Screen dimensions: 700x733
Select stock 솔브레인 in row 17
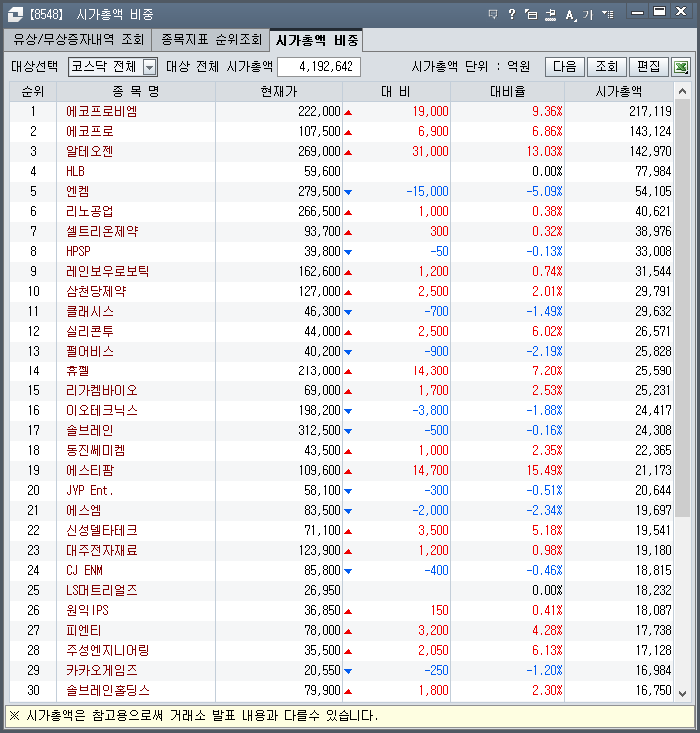[90, 431]
